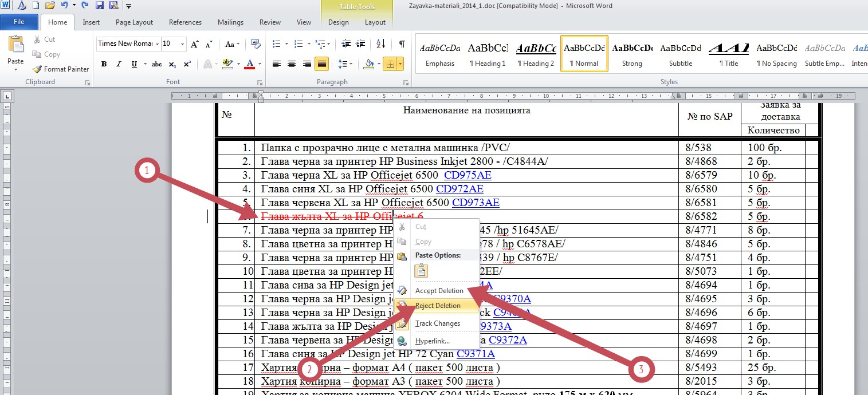Toggle Show/Hide paragraph marks

pos(402,44)
